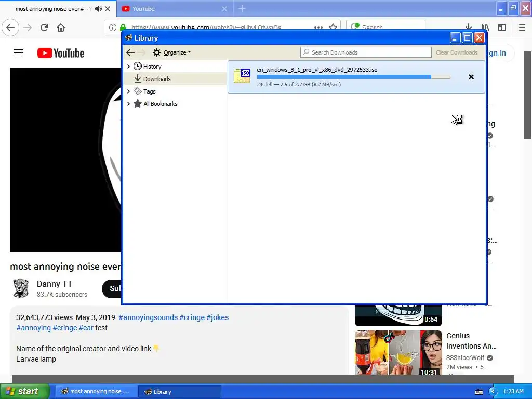Open the 'Genius Inventions' video title
Viewport: 532px width, 399px height.
(471, 341)
